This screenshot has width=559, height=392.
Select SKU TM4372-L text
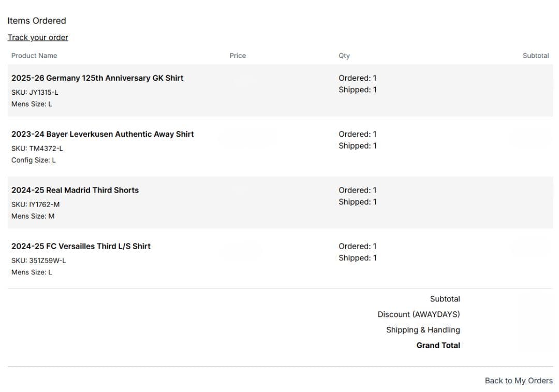[x=37, y=149]
